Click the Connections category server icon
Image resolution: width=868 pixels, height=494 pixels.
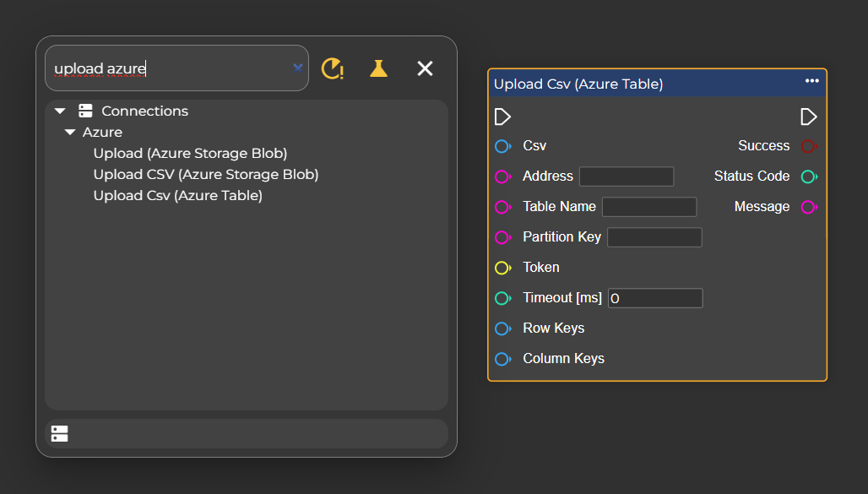(x=85, y=111)
